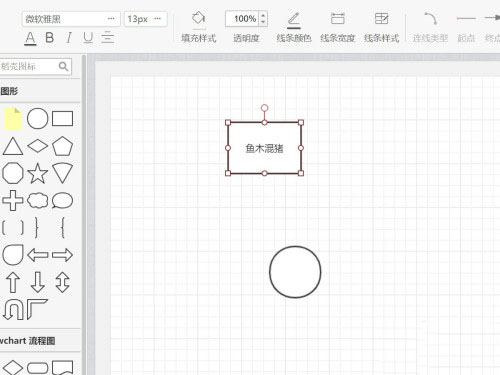
Task: Decrease opacity with the down stepper arrow
Action: [263, 22]
